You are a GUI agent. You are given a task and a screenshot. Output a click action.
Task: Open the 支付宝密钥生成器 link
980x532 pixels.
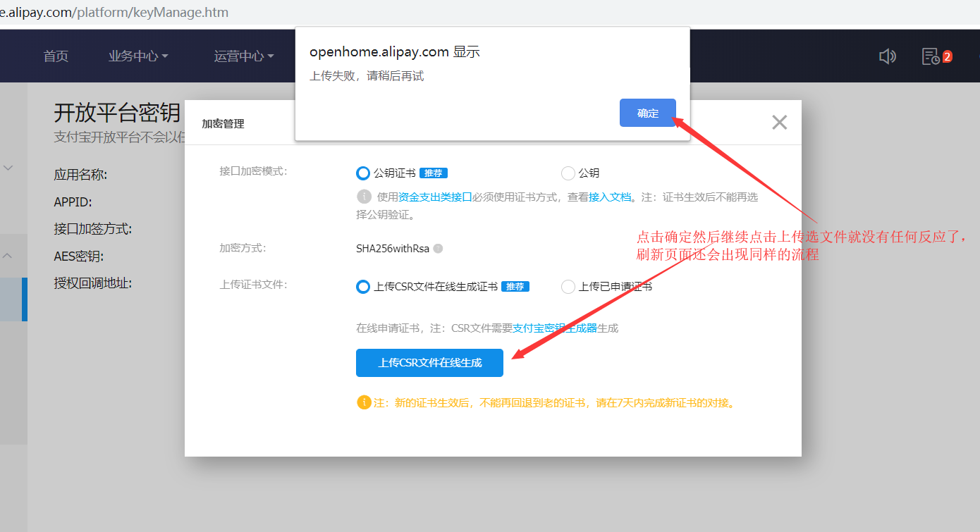pos(555,328)
